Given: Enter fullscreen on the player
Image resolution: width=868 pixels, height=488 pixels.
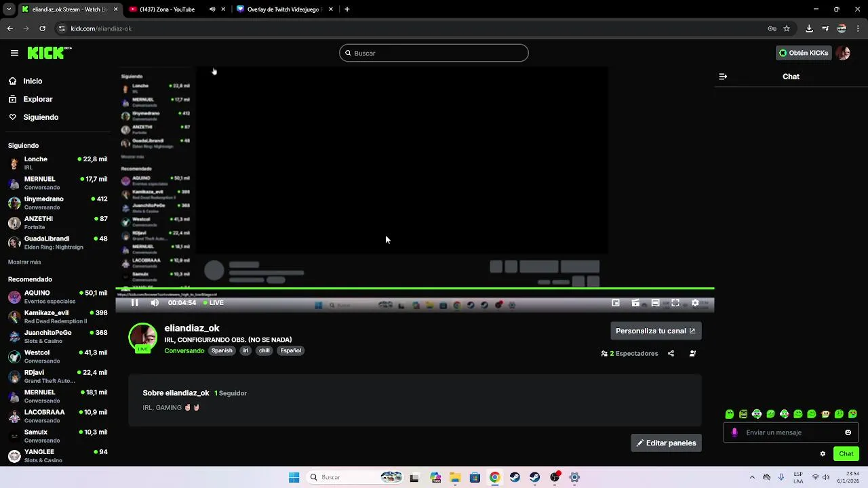Looking at the screenshot, I should point(675,303).
